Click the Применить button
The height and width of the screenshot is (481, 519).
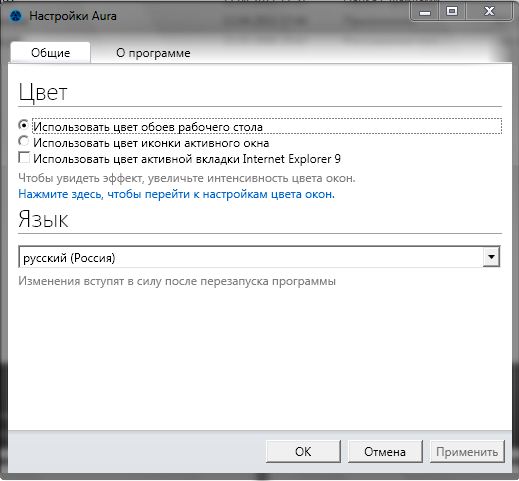coord(467,452)
